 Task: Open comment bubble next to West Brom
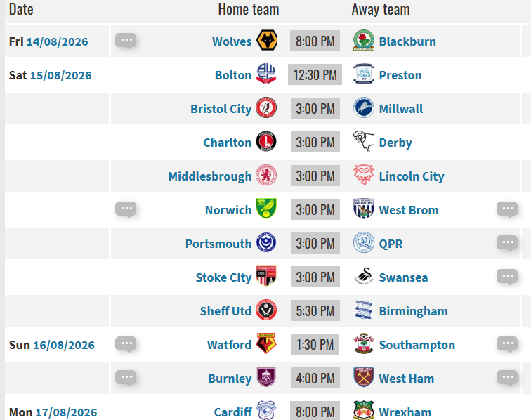(x=507, y=209)
